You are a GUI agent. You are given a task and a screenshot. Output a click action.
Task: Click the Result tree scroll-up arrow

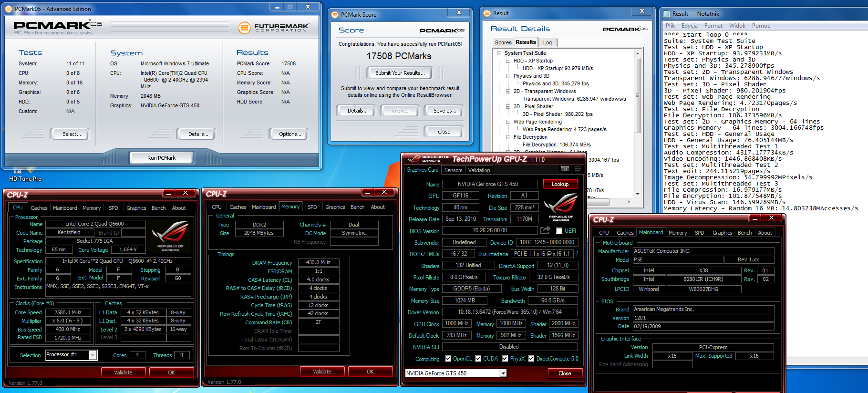pos(638,54)
